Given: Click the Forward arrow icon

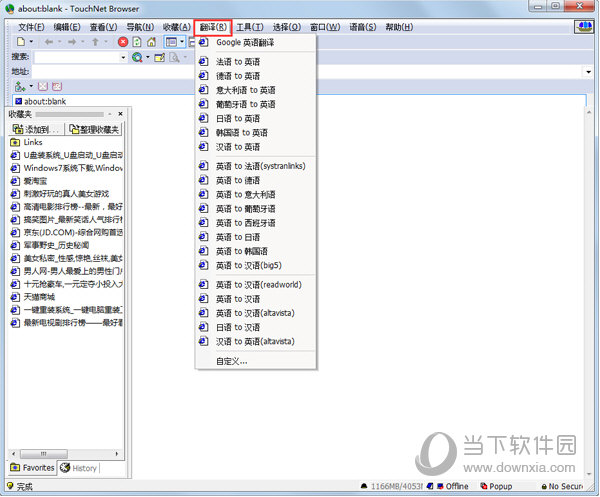Looking at the screenshot, I should tap(72, 42).
